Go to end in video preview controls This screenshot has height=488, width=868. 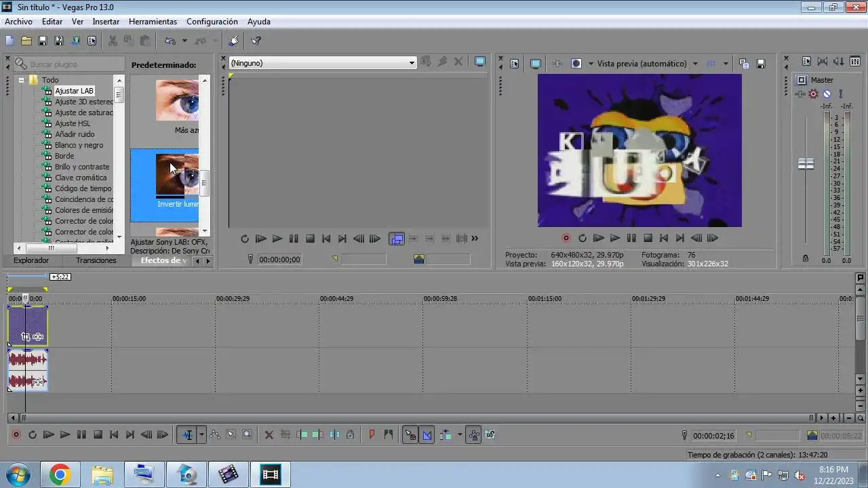pos(680,239)
